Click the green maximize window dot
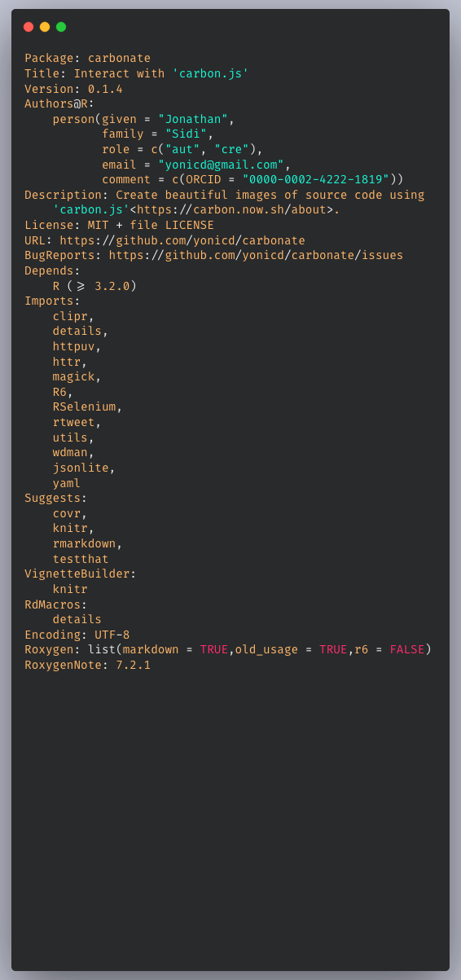 pyautogui.click(x=61, y=27)
